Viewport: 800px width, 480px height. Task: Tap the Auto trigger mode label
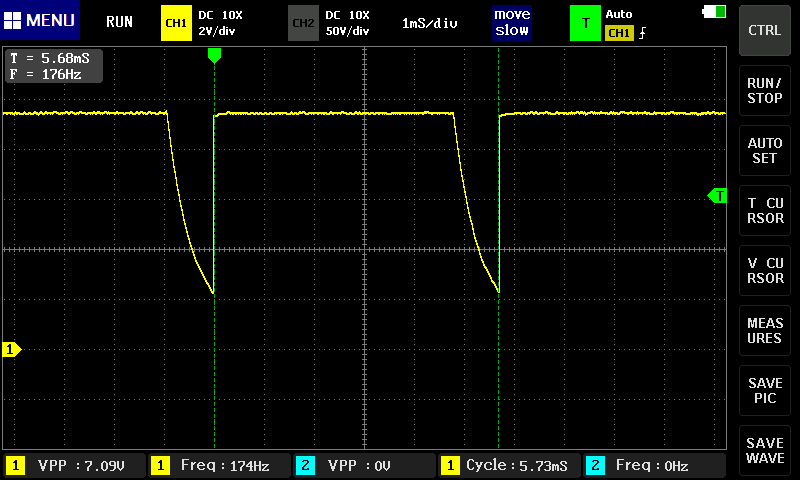[x=619, y=14]
